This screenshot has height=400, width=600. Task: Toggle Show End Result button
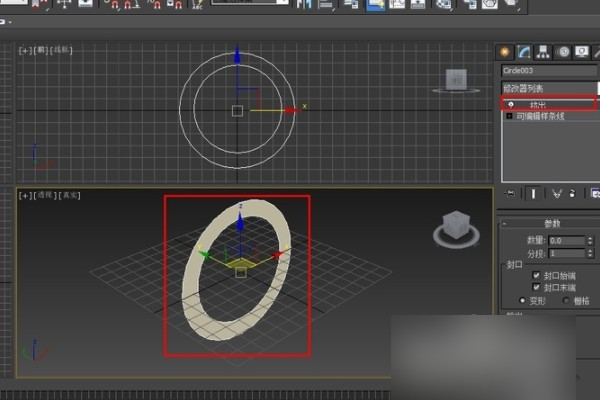tap(533, 193)
